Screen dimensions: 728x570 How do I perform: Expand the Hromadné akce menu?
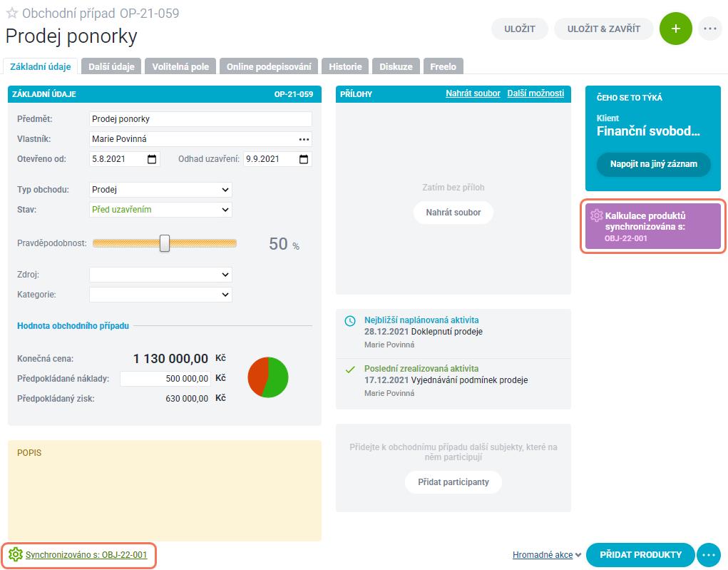tap(546, 555)
